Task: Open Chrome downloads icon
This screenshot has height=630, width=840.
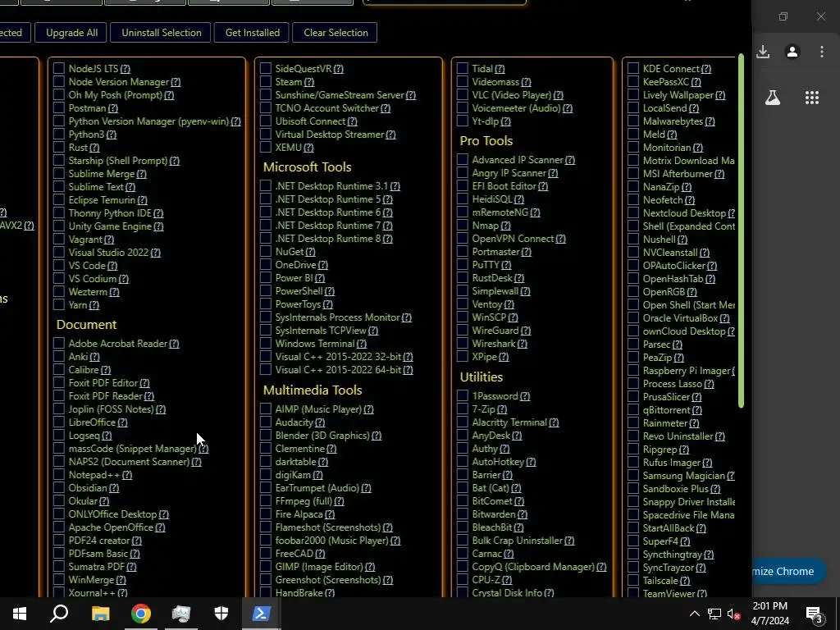Action: point(763,52)
